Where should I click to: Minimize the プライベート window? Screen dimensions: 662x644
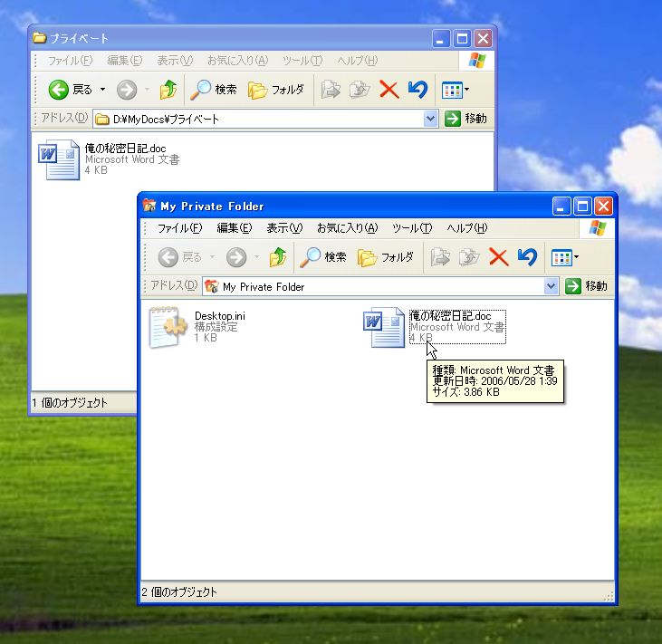[441, 39]
